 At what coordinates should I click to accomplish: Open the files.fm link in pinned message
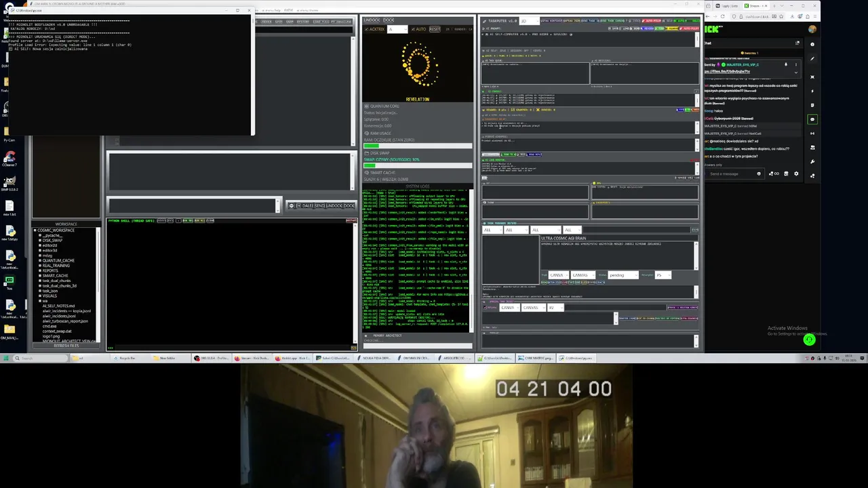click(x=727, y=72)
